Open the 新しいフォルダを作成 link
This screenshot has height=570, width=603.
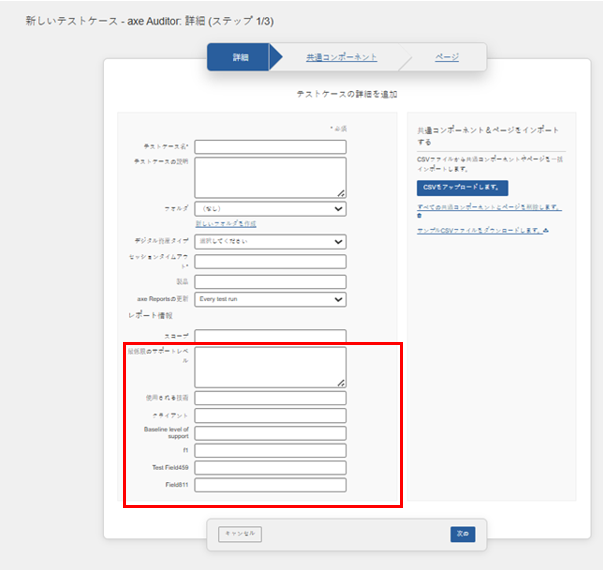click(x=226, y=223)
